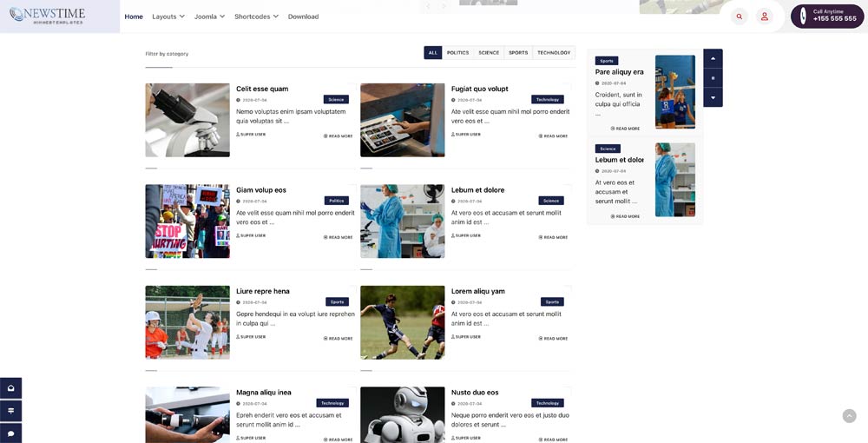Image resolution: width=868 pixels, height=443 pixels.
Task: Select the Politics category filter
Action: (x=458, y=53)
